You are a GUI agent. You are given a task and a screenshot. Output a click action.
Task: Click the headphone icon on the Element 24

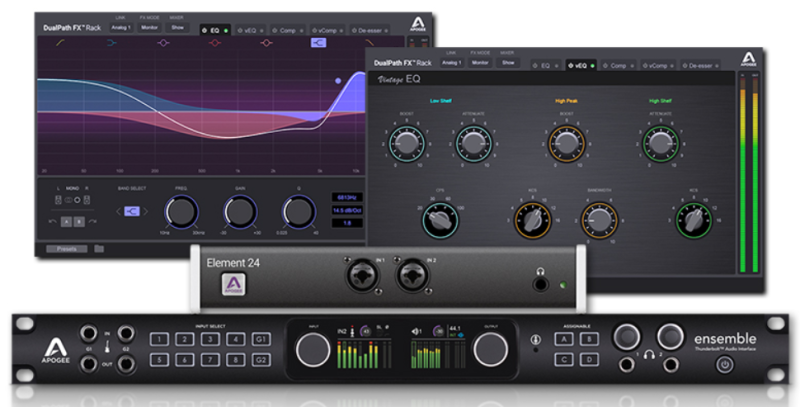541,271
